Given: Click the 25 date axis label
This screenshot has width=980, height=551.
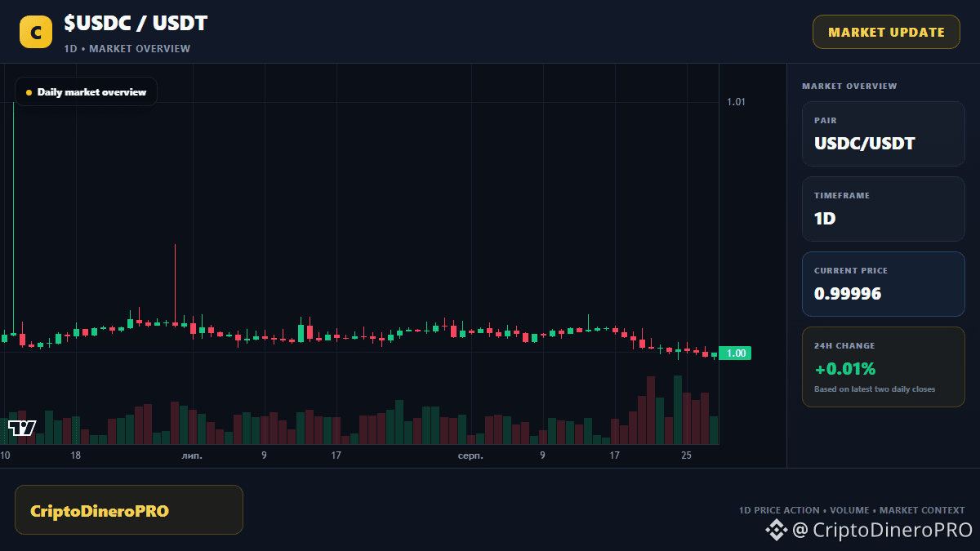Looking at the screenshot, I should (x=686, y=455).
